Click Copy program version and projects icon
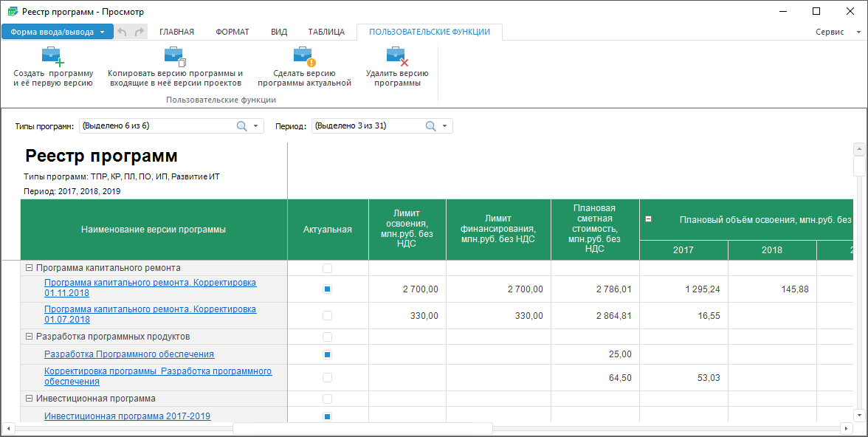This screenshot has width=868, height=437. click(x=175, y=56)
